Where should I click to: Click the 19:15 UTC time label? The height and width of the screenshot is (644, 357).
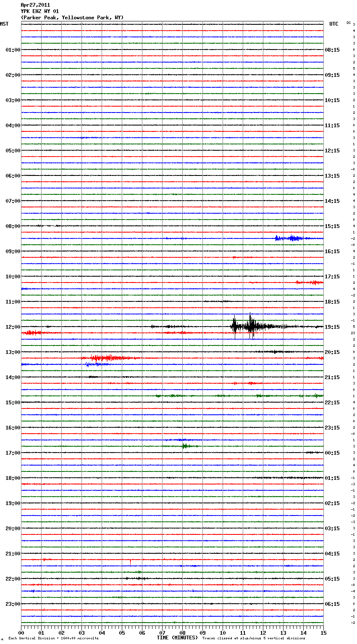(x=332, y=327)
